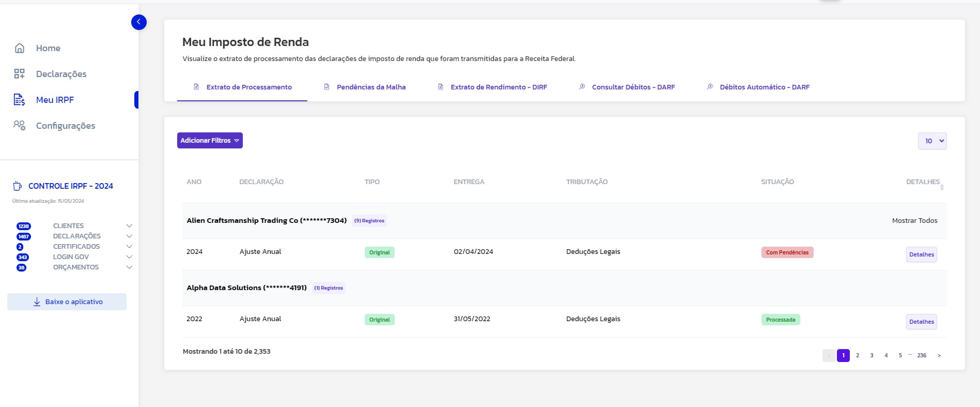The image size is (980, 407).
Task: Select current page 1 in pagination
Action: pos(843,356)
